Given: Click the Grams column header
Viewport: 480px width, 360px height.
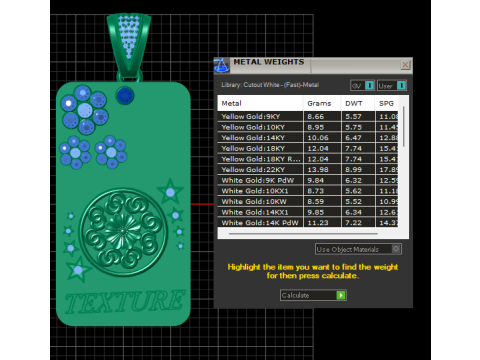Looking at the screenshot, I should pos(322,103).
